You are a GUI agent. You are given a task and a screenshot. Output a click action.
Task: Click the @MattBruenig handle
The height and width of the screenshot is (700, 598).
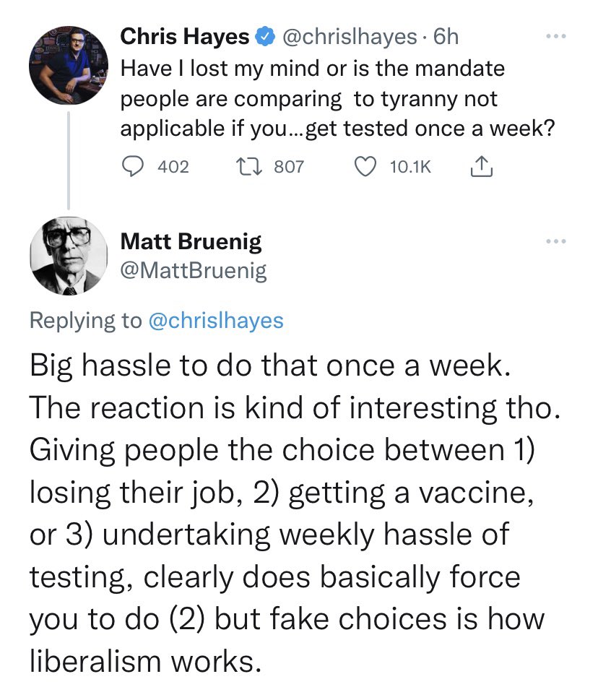click(194, 270)
